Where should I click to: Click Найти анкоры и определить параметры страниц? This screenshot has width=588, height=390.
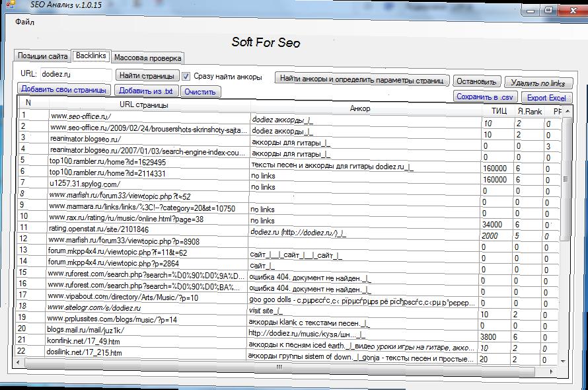click(x=362, y=79)
